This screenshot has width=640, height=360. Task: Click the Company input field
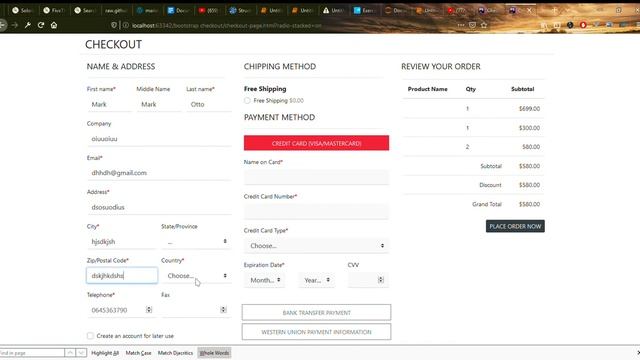[x=159, y=139]
